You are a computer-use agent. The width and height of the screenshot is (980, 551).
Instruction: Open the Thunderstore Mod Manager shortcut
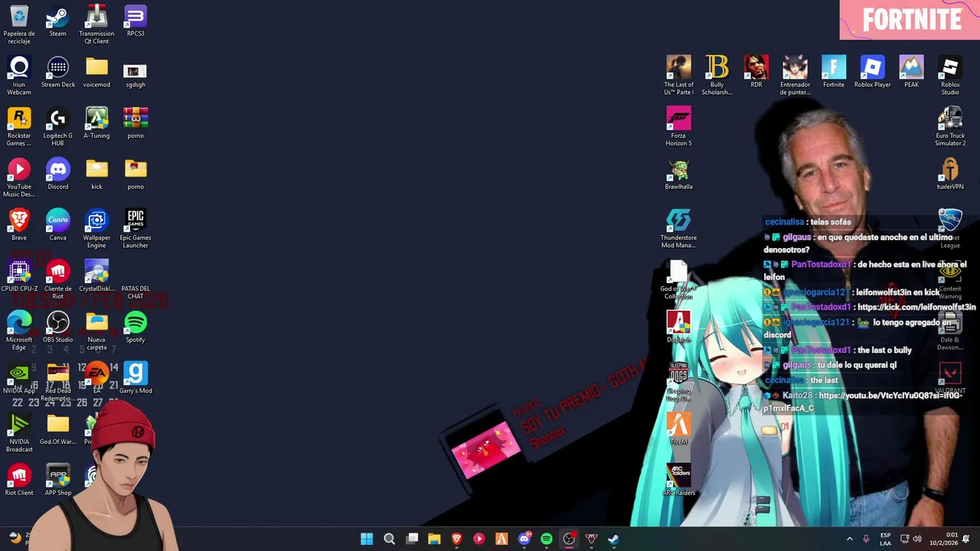pos(678,230)
